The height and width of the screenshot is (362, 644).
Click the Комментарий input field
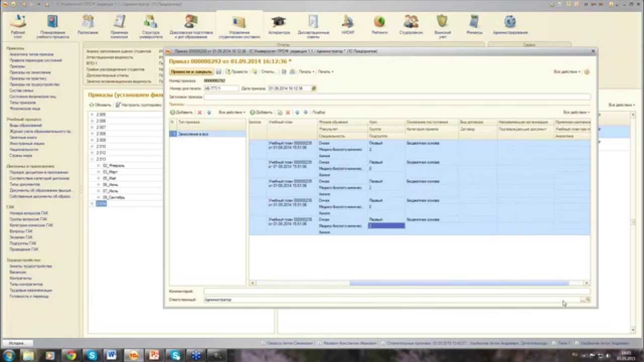[396, 291]
